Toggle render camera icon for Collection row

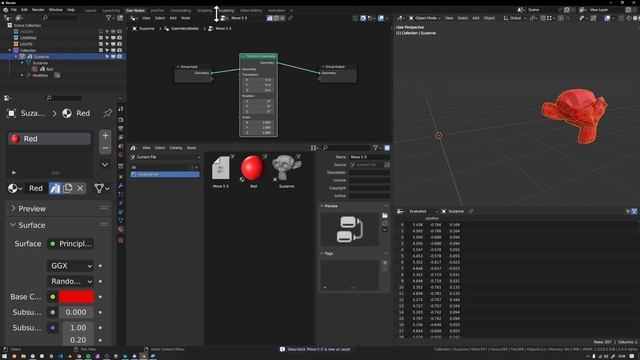click(120, 50)
